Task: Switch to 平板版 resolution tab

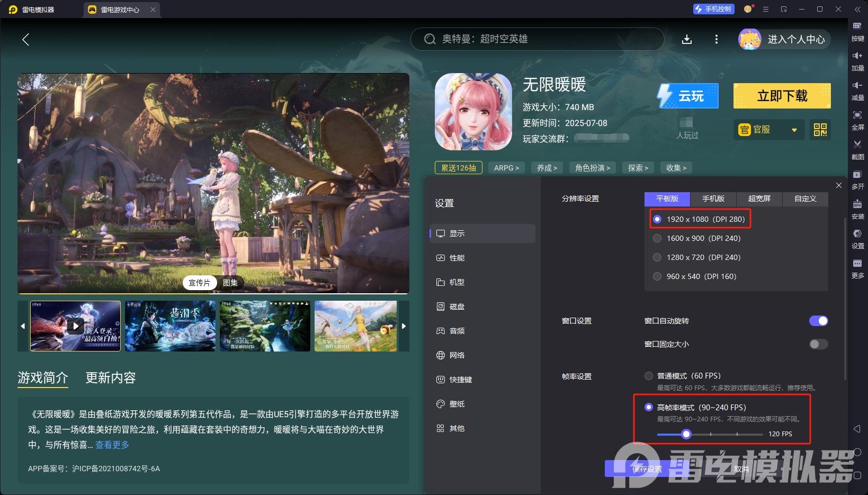Action: click(x=667, y=199)
